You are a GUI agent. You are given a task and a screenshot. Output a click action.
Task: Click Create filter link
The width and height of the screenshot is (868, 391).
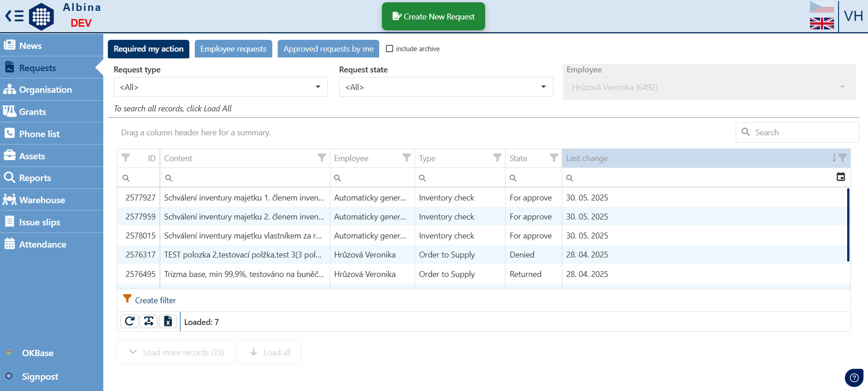[155, 300]
